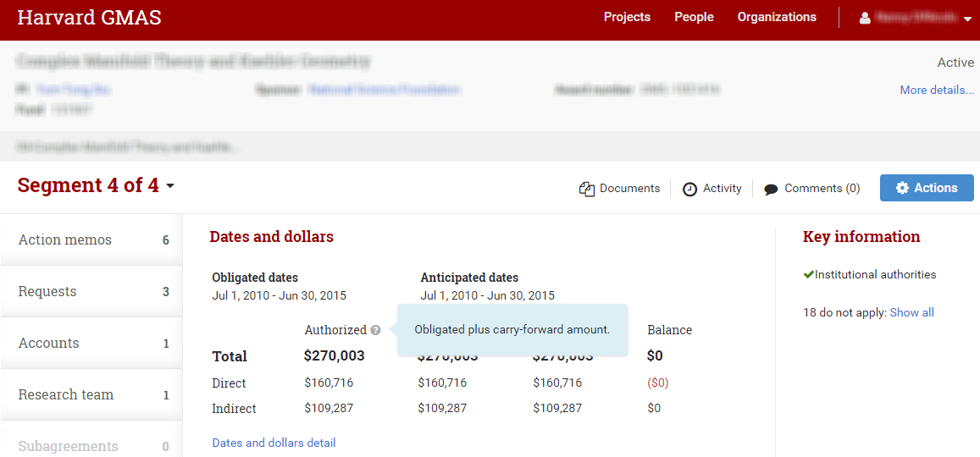Open the Documents icon in segment toolbar
The width and height of the screenshot is (980, 457).
tap(586, 190)
